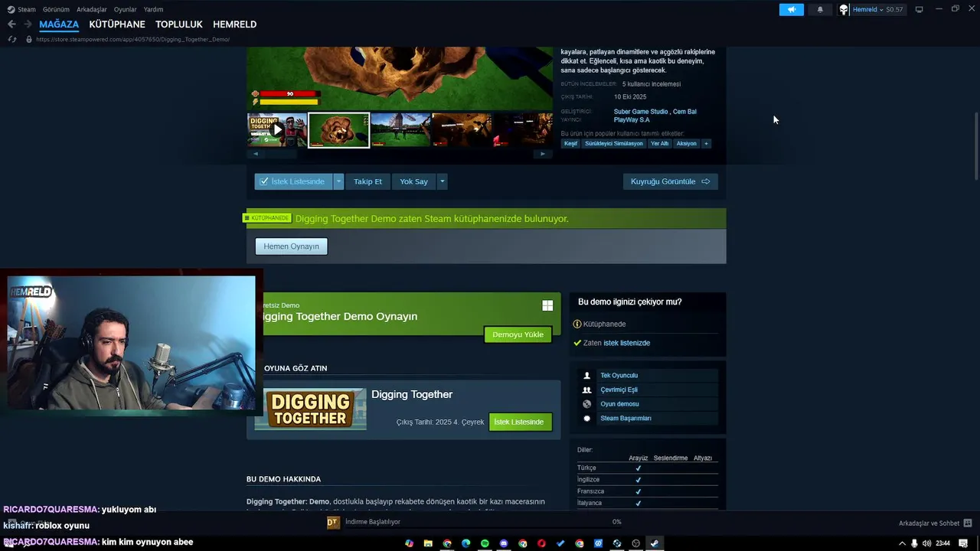Open File Explorer from the taskbar
Viewport: 980px width, 551px height.
tap(429, 543)
